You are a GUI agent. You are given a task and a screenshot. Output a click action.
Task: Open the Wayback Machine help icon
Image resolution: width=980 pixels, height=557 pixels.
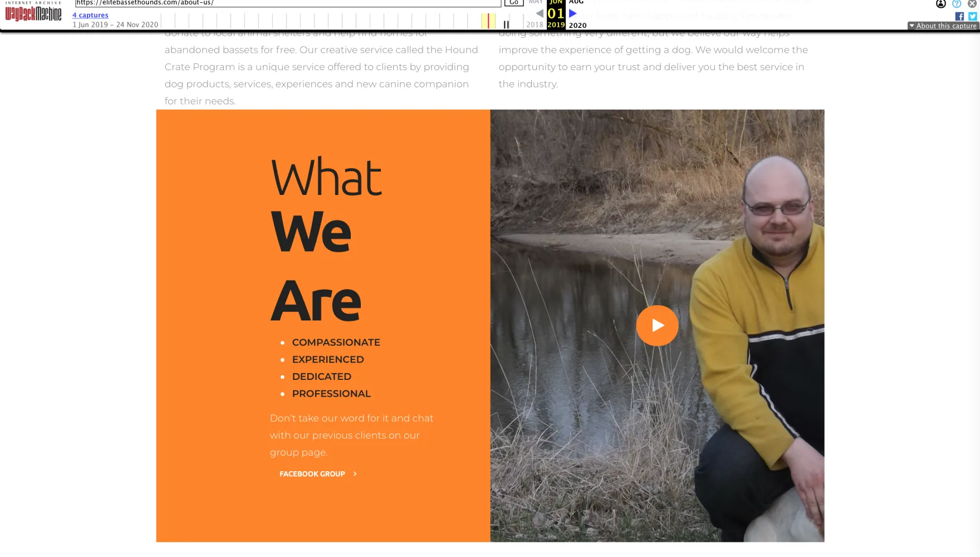tap(957, 3)
